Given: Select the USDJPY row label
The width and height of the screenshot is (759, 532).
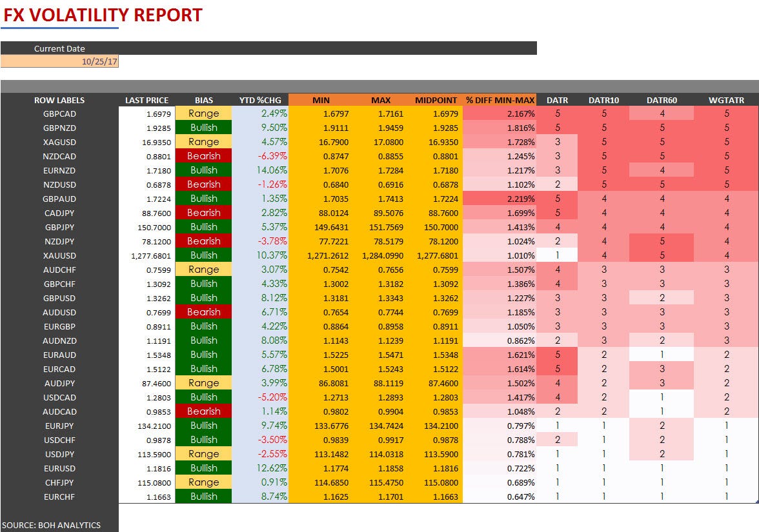Looking at the screenshot, I should [x=59, y=455].
